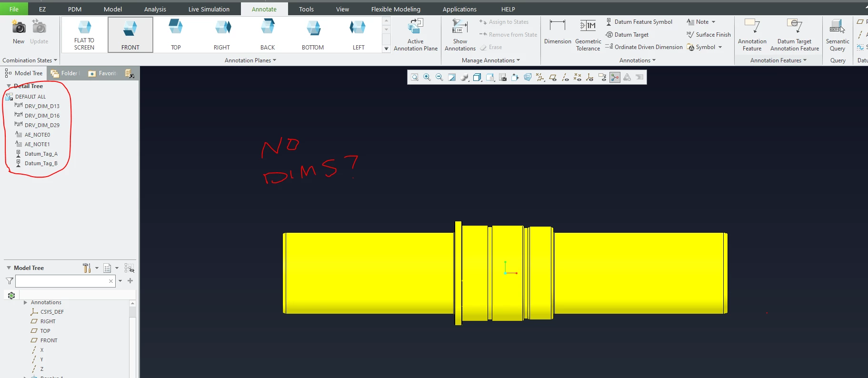Collapse the Model Tree section
This screenshot has height=378, width=868.
tap(9, 268)
